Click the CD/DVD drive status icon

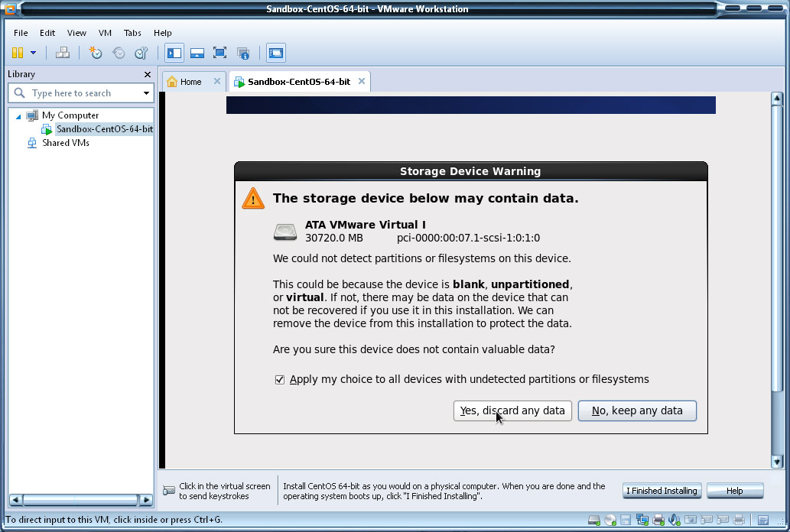610,520
